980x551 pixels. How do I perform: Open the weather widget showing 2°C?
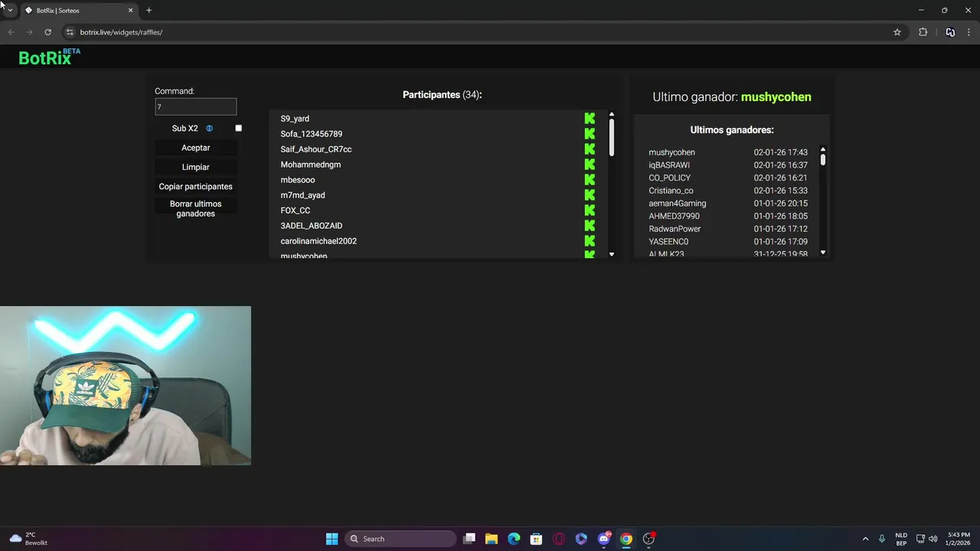pyautogui.click(x=29, y=539)
